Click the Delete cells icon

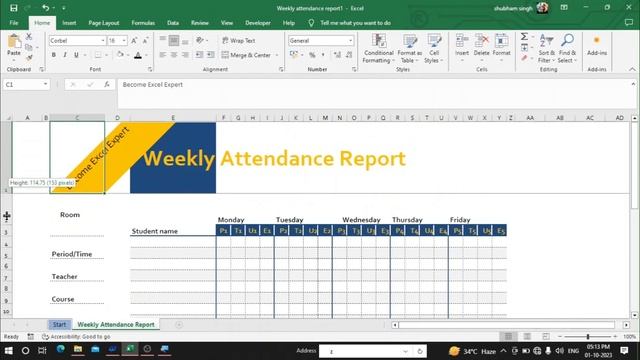tap(482, 41)
